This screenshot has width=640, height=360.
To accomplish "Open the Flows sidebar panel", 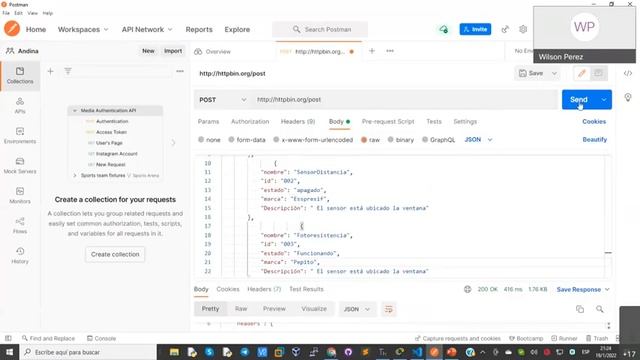I will pos(20,226).
